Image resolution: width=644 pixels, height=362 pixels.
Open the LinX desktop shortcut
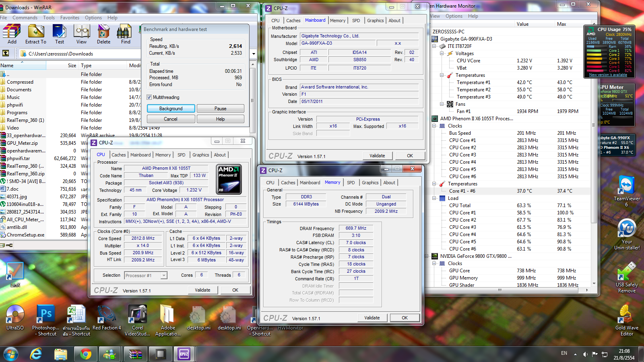click(15, 274)
